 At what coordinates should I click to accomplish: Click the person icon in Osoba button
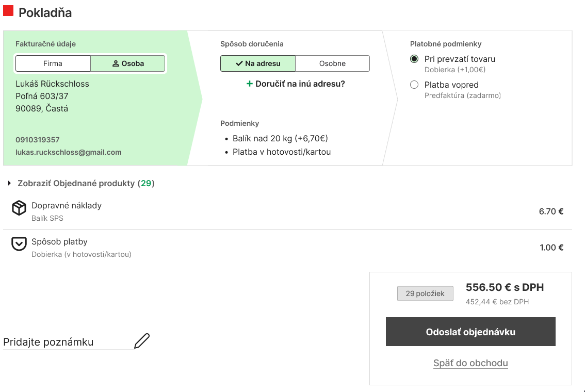coord(116,64)
